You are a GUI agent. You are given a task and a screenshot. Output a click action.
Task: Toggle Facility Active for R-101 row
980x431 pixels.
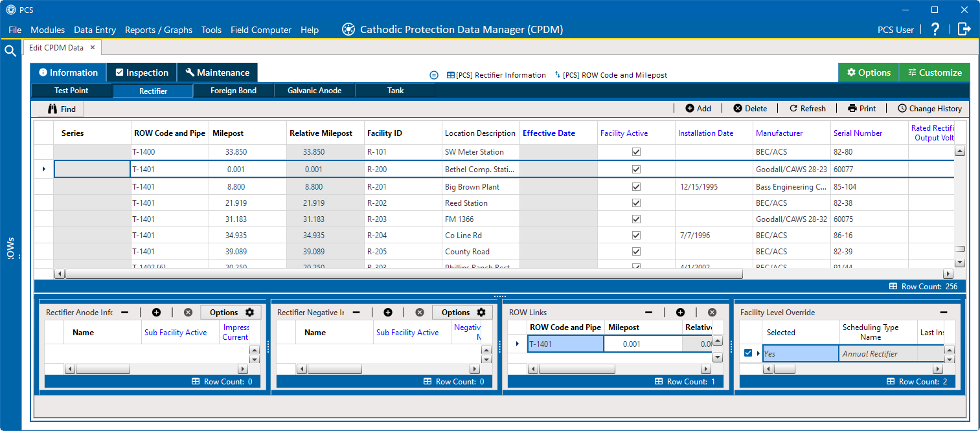(x=636, y=152)
